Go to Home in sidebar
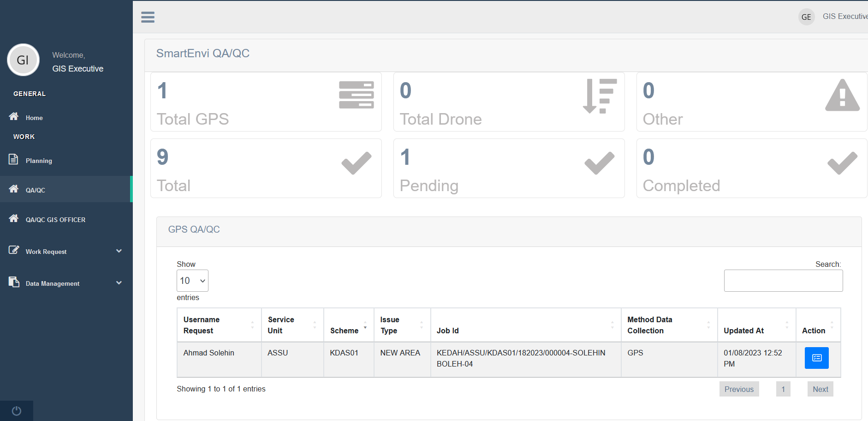The height and width of the screenshot is (421, 868). [34, 118]
